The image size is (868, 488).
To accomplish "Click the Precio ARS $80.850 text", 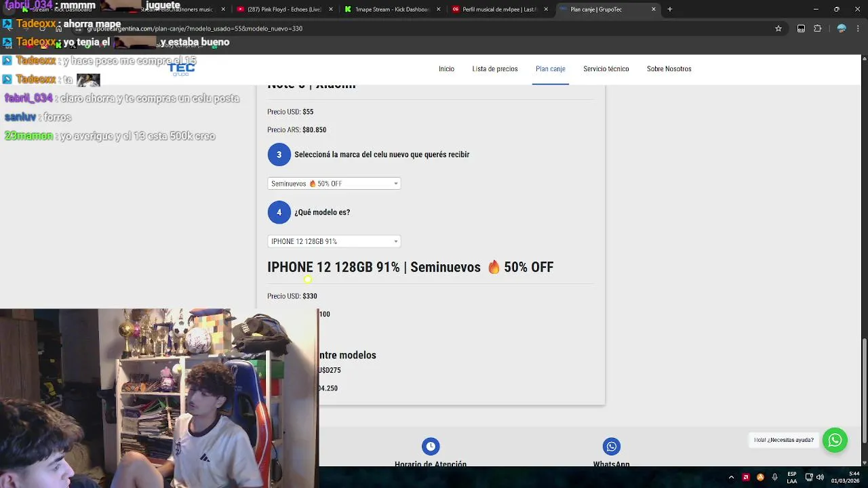I will click(296, 130).
